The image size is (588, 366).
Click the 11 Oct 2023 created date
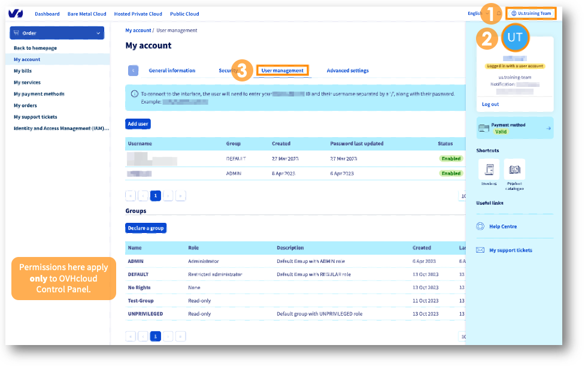pyautogui.click(x=425, y=301)
